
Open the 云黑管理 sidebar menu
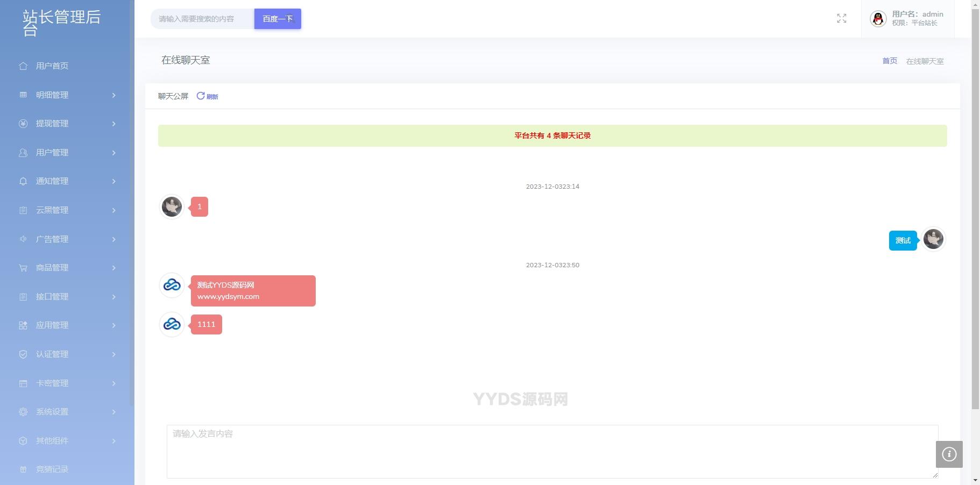tap(52, 210)
